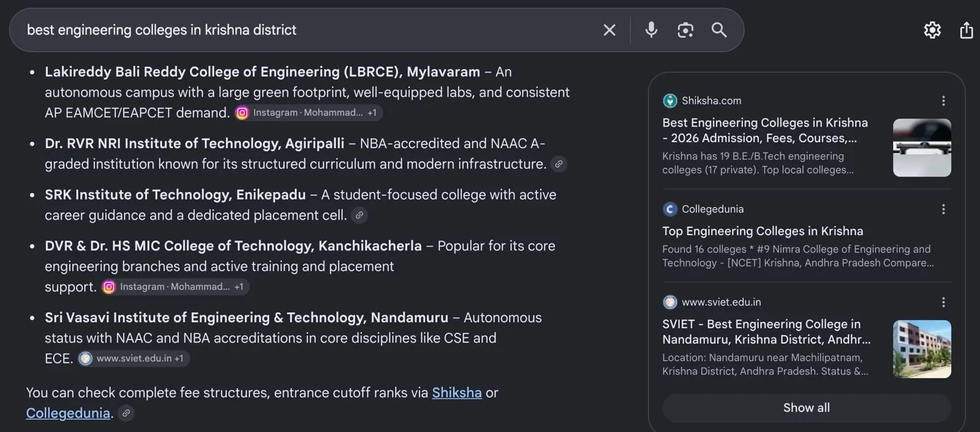The image size is (980, 432).
Task: Click the Shiksha.com favicon
Action: (670, 101)
